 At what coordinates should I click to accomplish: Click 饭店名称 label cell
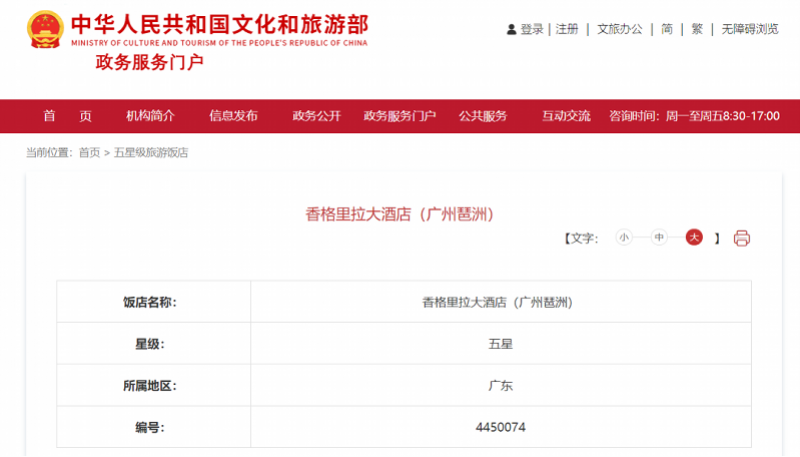[154, 302]
